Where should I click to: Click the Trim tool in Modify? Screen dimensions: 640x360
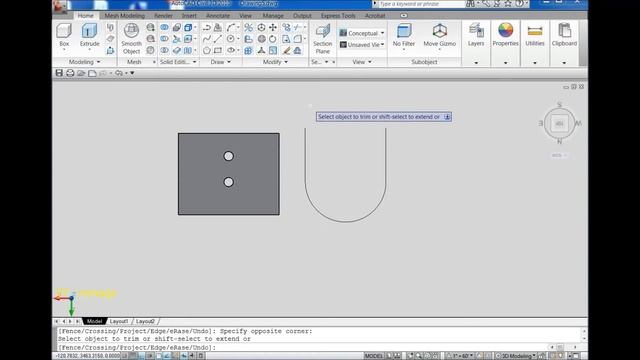[x=298, y=27]
